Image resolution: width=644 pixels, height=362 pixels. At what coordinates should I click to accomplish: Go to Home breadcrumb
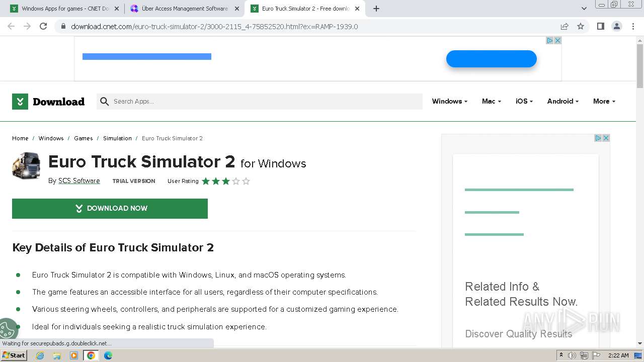point(20,138)
